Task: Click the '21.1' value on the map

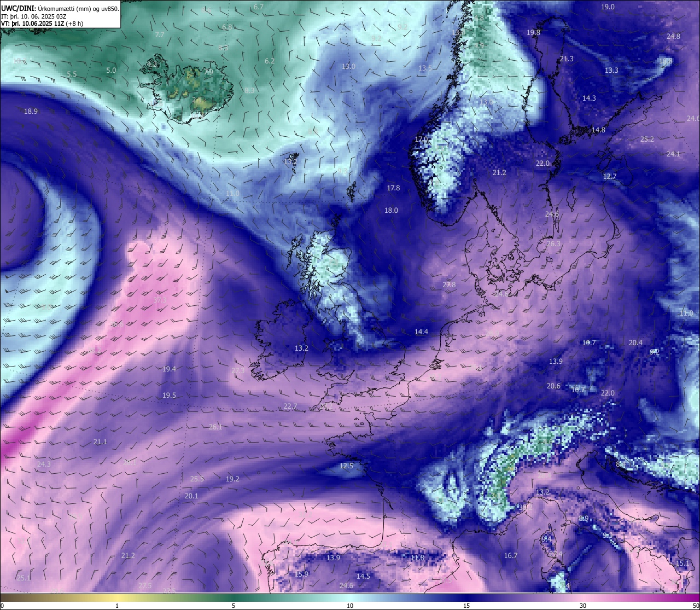Action: 100,441
